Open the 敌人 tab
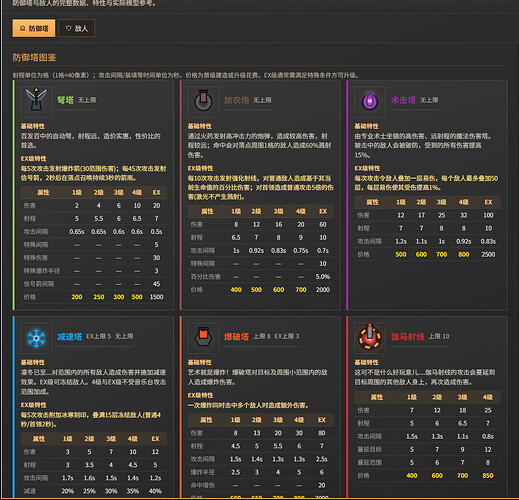Image resolution: width=519 pixels, height=500 pixels. tap(77, 28)
